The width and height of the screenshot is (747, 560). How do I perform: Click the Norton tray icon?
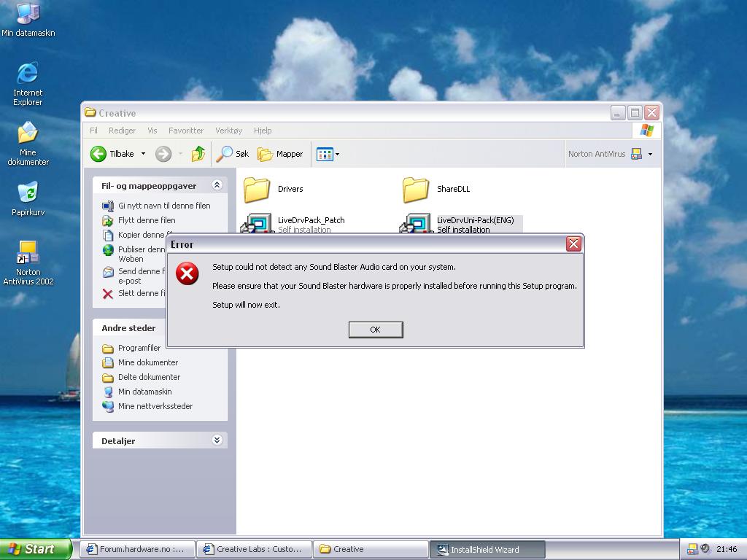pos(692,549)
